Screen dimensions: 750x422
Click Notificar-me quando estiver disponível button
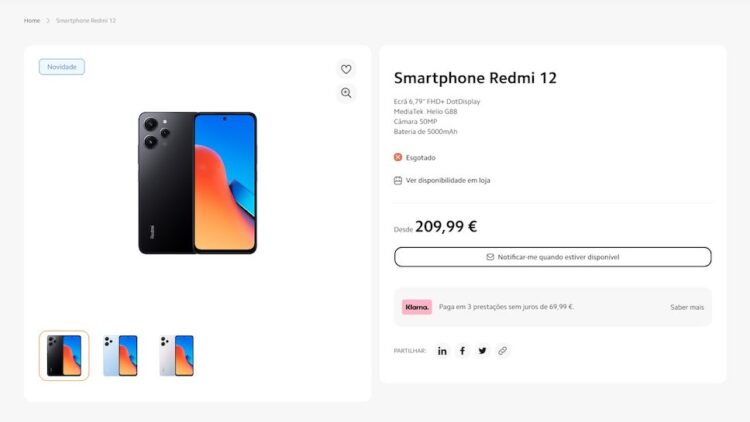tap(552, 257)
